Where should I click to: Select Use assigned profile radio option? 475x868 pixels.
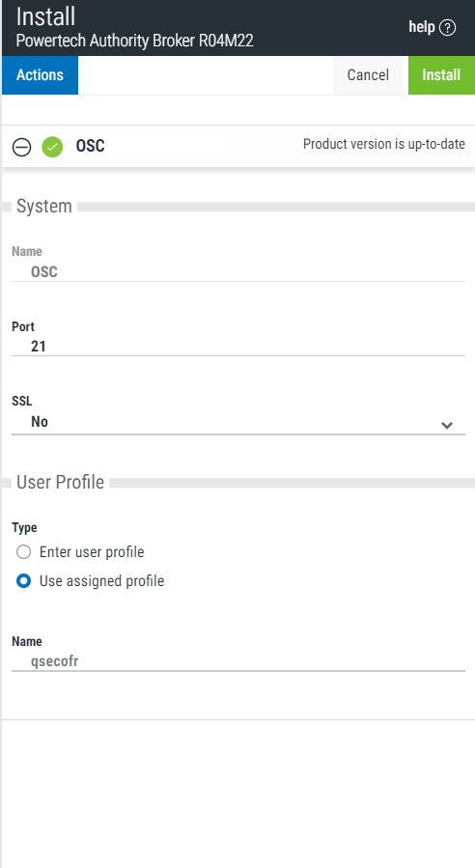(24, 580)
